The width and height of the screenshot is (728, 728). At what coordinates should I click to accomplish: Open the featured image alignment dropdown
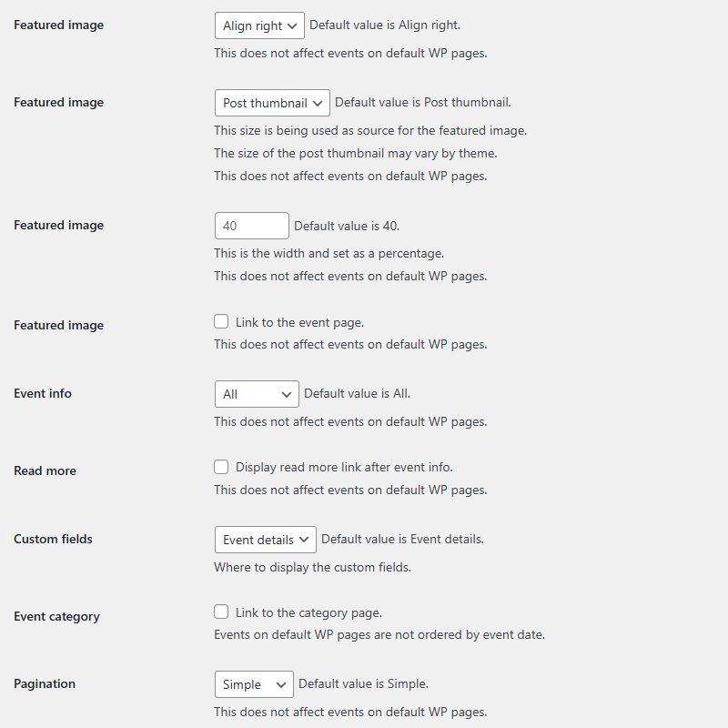[258, 25]
